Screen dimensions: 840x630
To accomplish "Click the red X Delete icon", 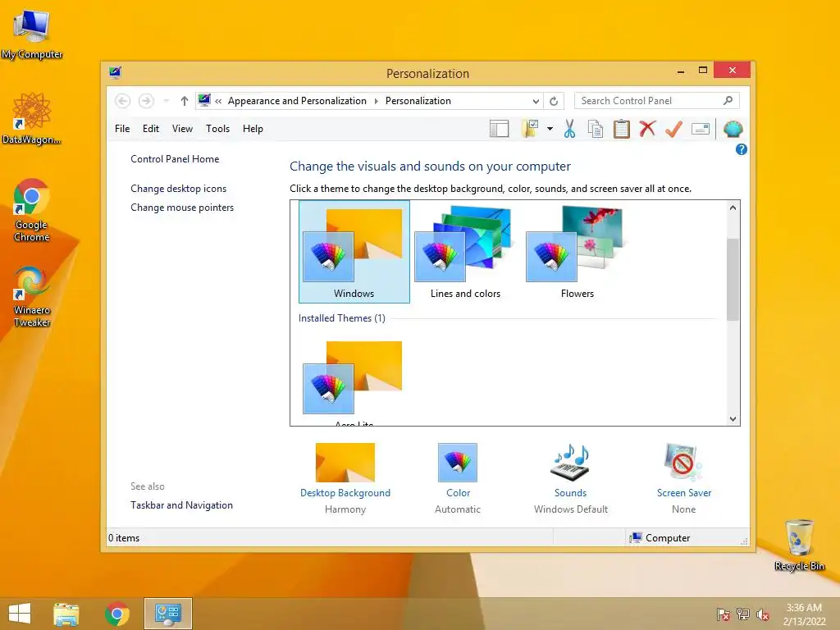I will [648, 129].
